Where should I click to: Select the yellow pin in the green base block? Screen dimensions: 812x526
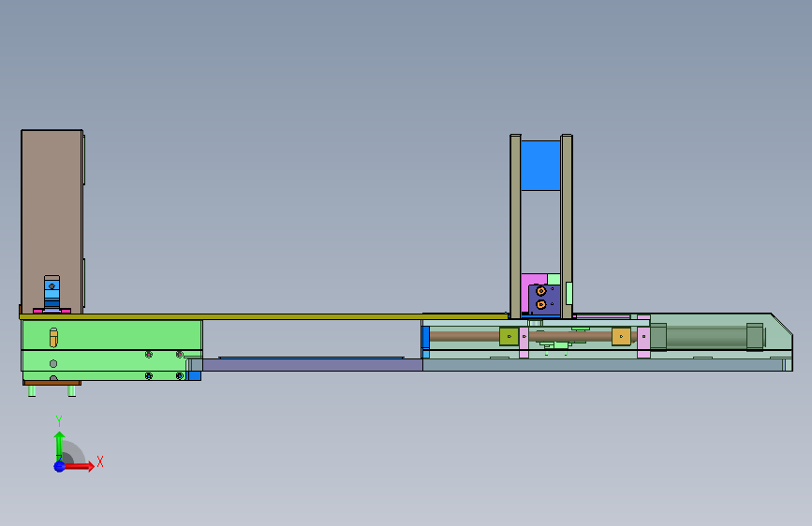[53, 338]
